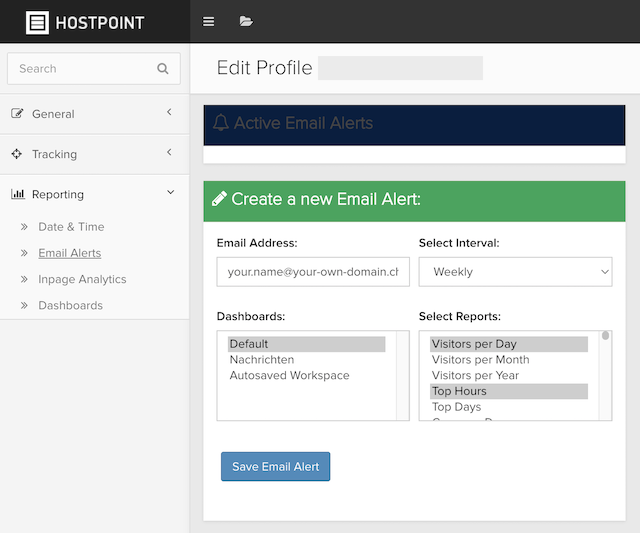Select Top Days report

[x=509, y=407]
